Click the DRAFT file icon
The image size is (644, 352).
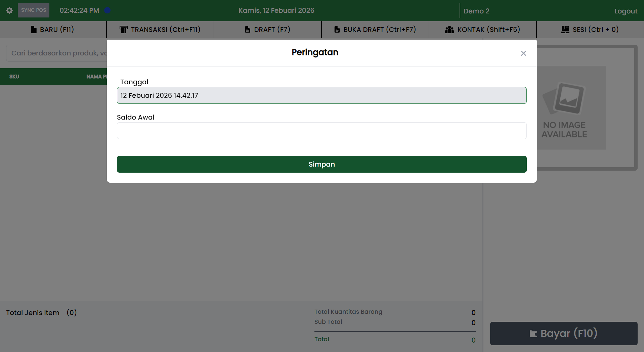pyautogui.click(x=248, y=30)
